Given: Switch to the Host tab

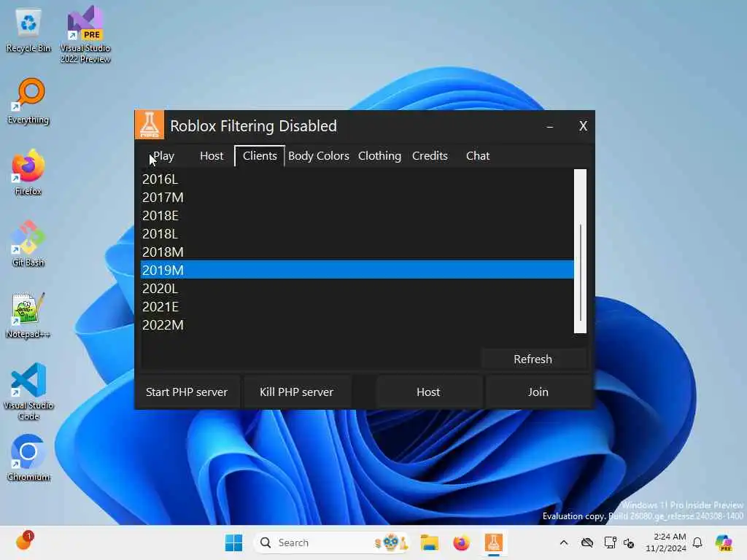Looking at the screenshot, I should pyautogui.click(x=212, y=156).
